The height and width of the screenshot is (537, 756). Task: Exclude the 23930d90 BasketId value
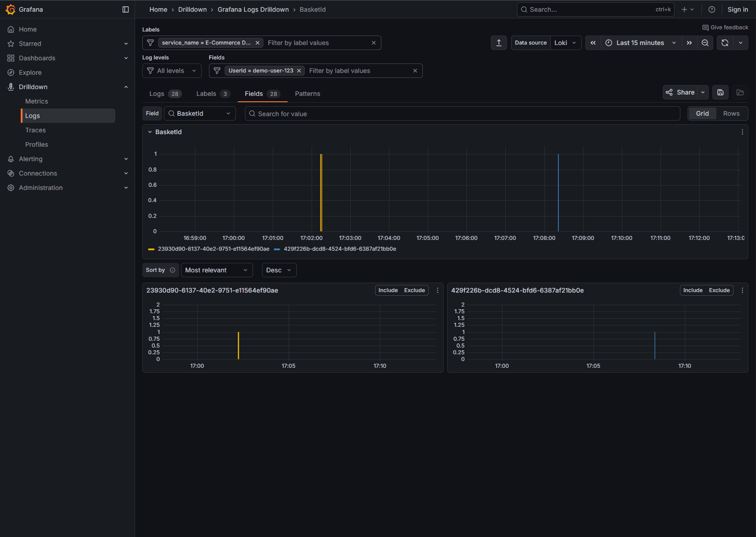click(x=414, y=290)
